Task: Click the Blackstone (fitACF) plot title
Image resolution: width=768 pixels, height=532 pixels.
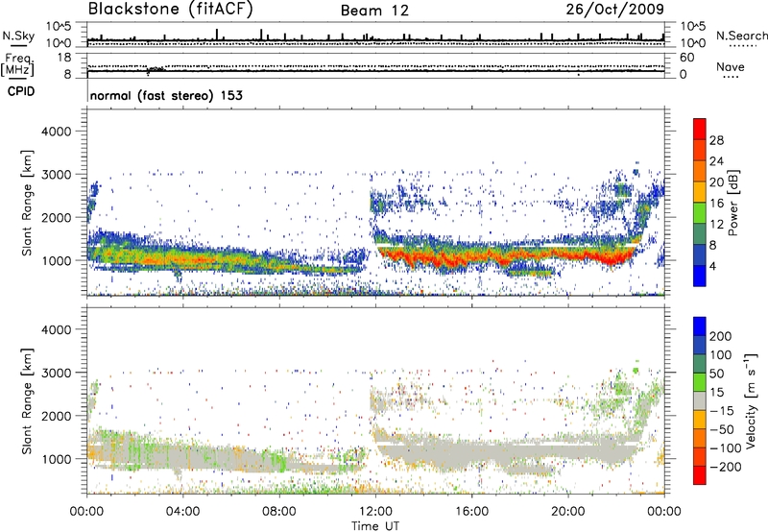Action: click(171, 10)
